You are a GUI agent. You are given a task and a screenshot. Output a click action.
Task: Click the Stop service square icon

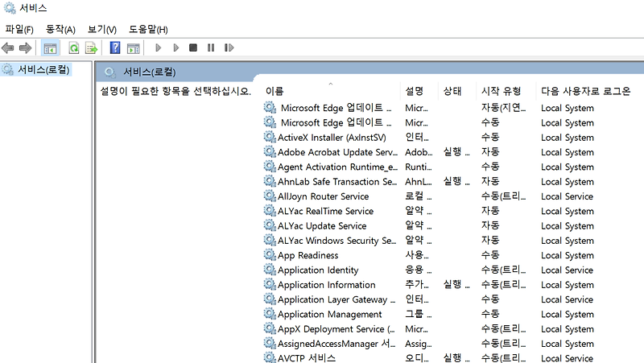tap(193, 47)
